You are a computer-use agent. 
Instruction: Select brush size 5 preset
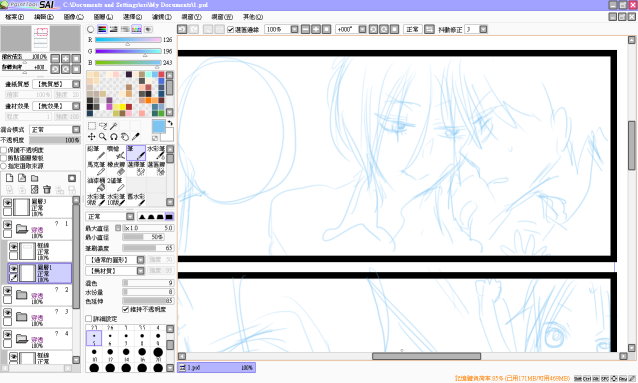tap(94, 338)
